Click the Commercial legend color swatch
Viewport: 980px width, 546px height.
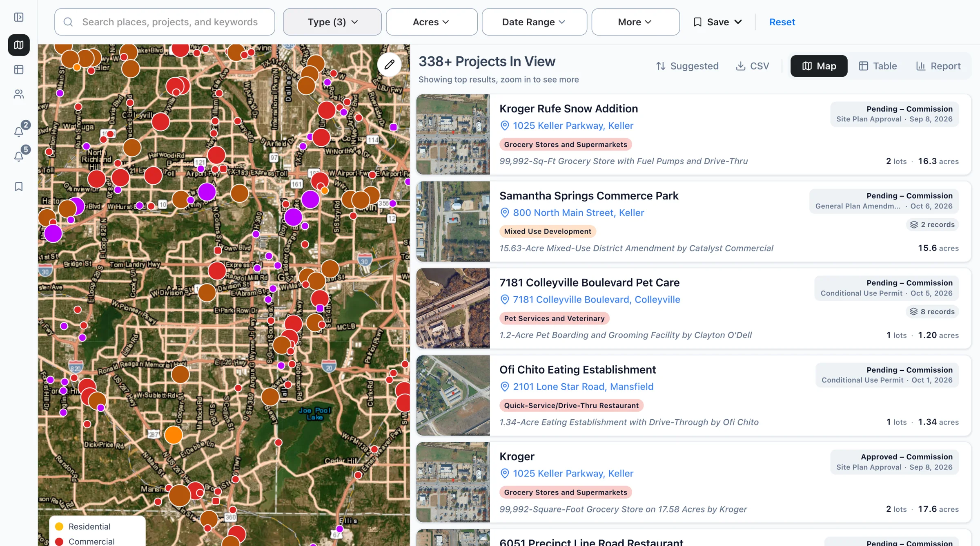click(59, 542)
